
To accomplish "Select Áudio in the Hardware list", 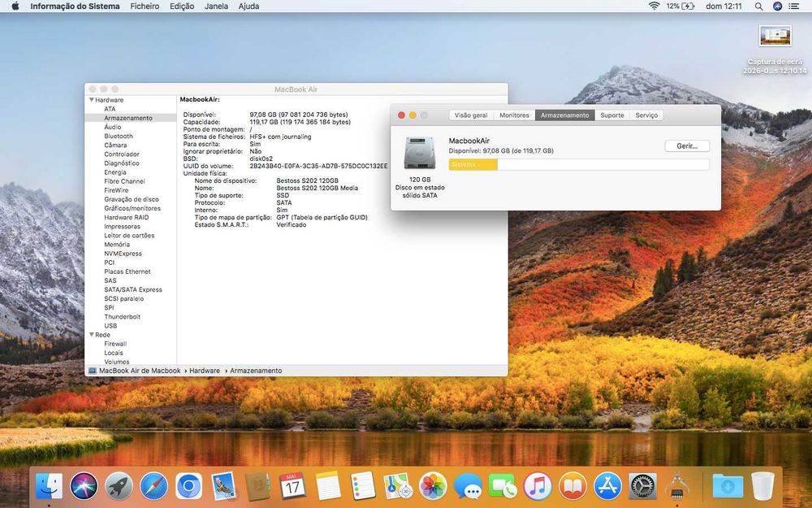I will [x=112, y=127].
